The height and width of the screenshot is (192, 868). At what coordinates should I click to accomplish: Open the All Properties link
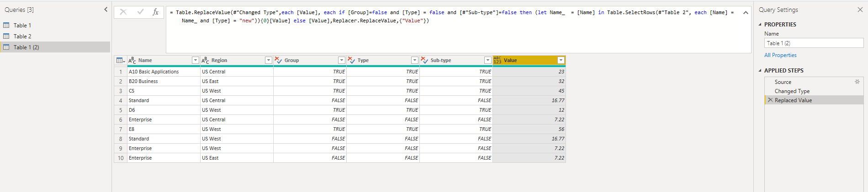(x=780, y=55)
